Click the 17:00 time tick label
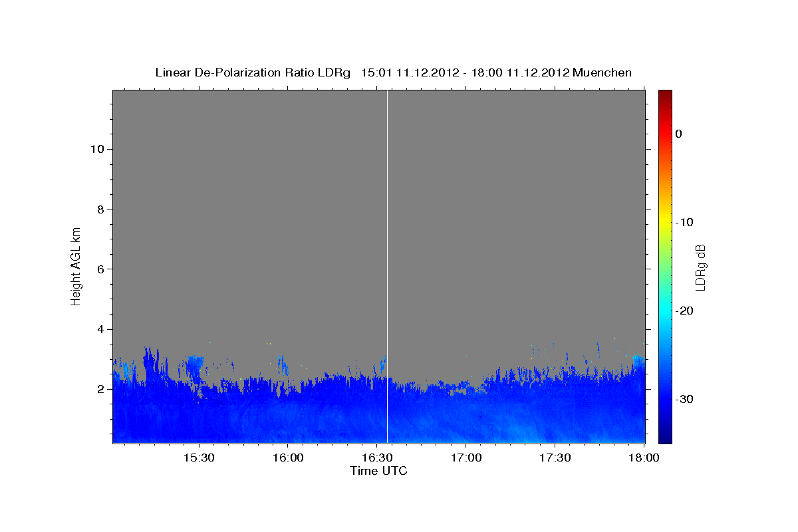Viewport: 798px width, 532px height. (x=465, y=458)
